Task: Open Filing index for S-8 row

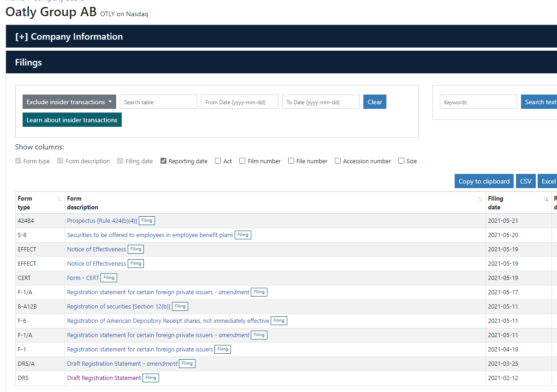Action: point(243,235)
